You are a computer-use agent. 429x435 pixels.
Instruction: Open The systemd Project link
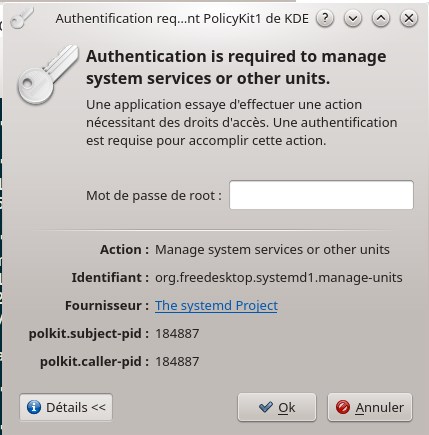[216, 305]
